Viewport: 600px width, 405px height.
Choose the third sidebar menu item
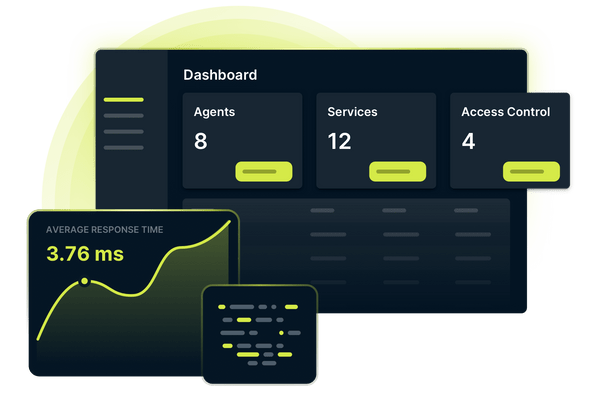(123, 132)
